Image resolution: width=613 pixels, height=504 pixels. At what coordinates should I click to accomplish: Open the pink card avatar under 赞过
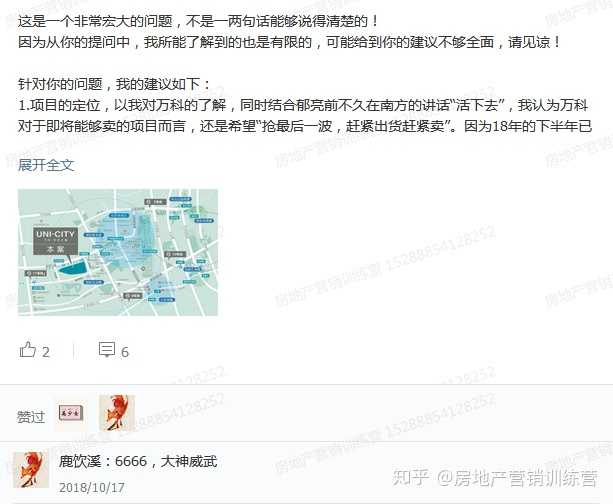pyautogui.click(x=71, y=413)
